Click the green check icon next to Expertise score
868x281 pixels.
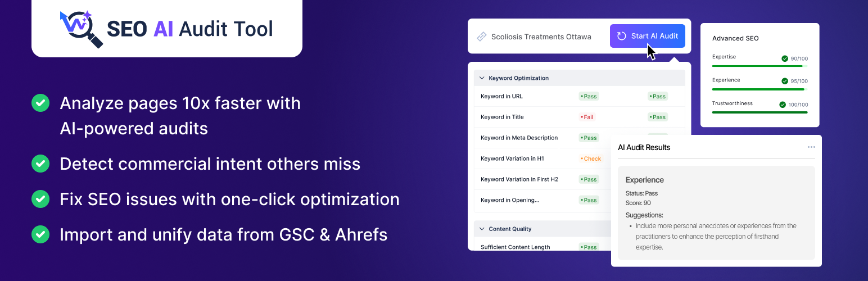point(784,58)
